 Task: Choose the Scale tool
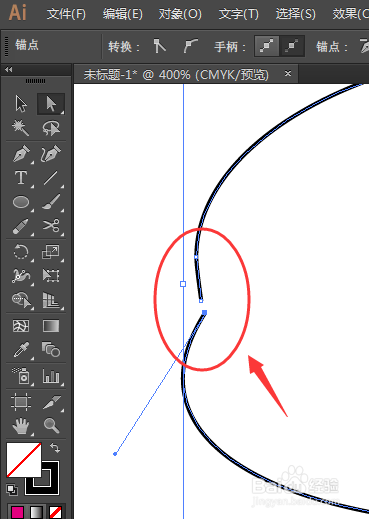point(51,252)
